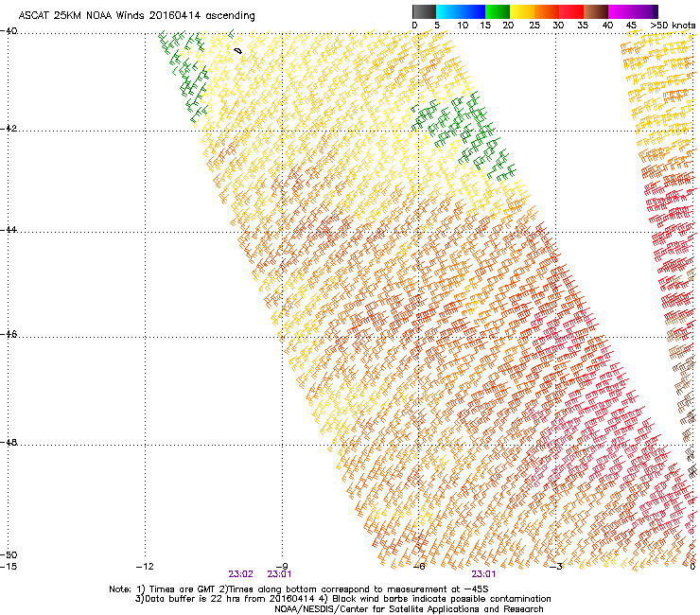Pick the brown 35–40 knots legend segment

pyautogui.click(x=596, y=11)
